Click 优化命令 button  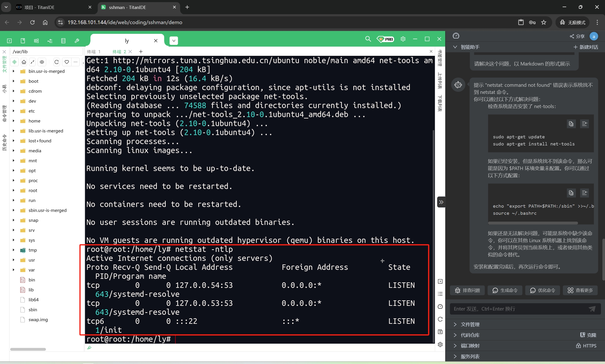pos(543,290)
